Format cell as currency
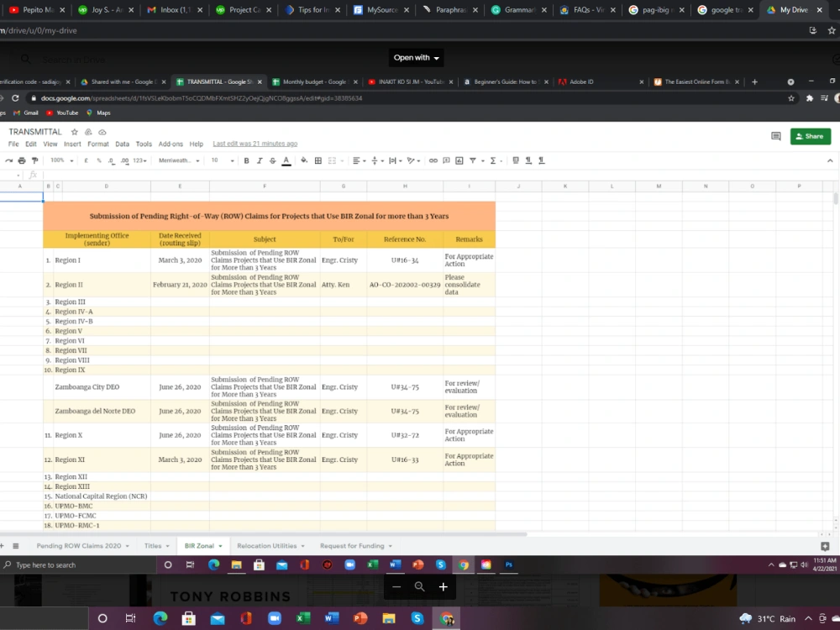The height and width of the screenshot is (630, 840). pos(86,160)
